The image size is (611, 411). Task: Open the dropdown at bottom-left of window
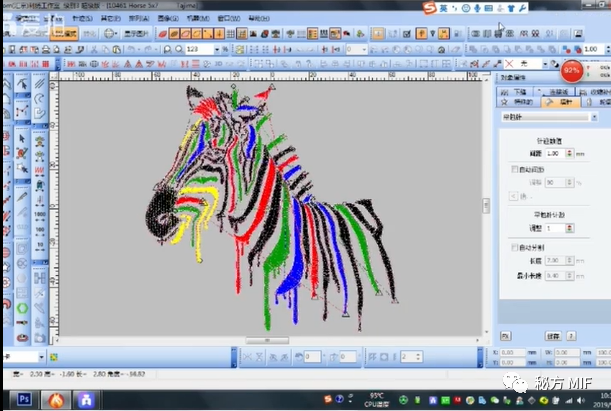[x=41, y=357]
